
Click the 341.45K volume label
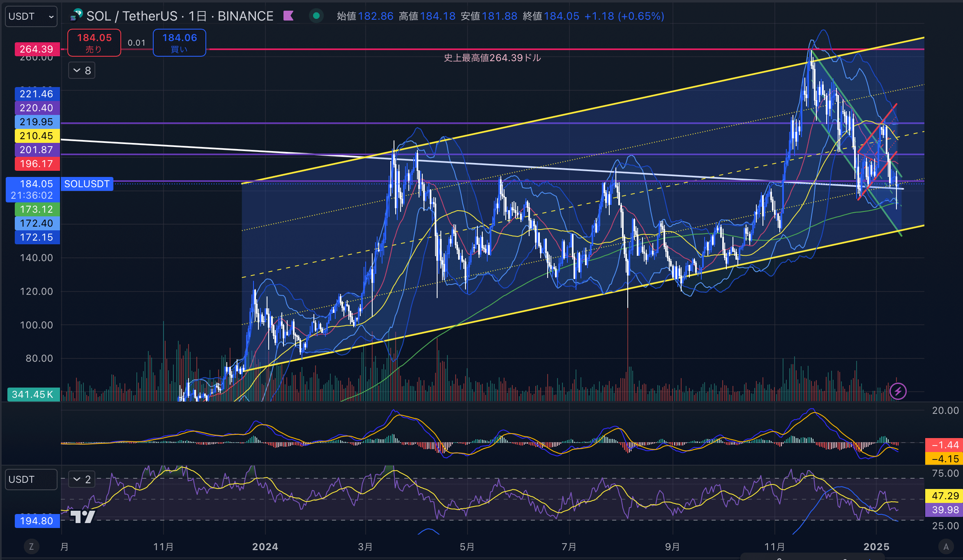pyautogui.click(x=34, y=395)
